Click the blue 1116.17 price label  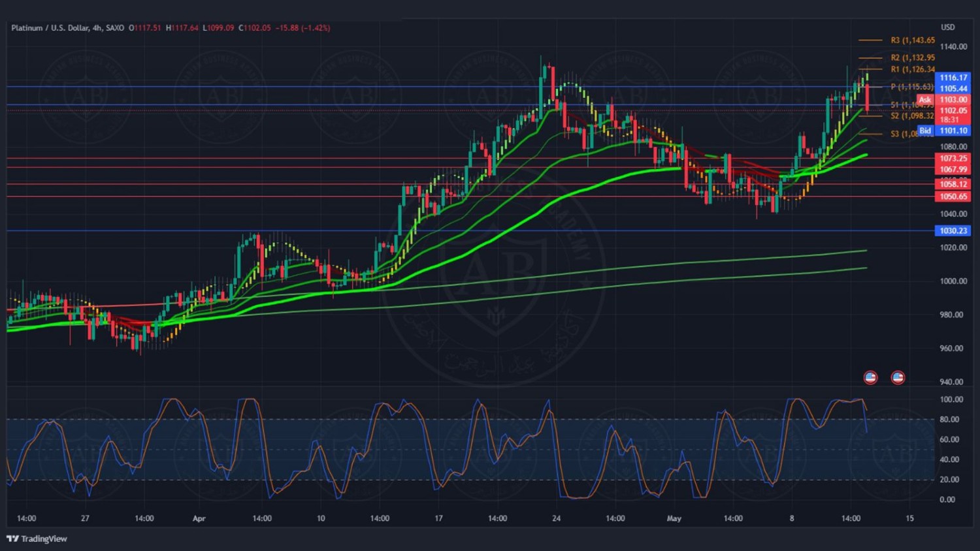point(953,78)
